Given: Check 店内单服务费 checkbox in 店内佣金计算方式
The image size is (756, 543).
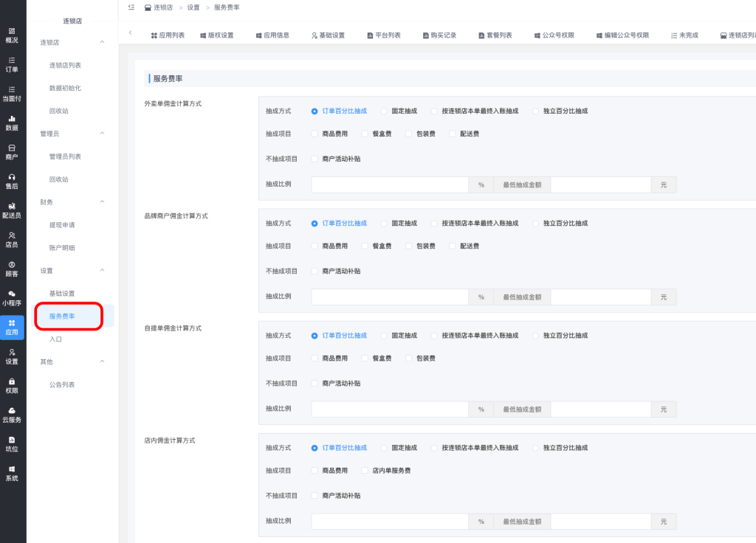Looking at the screenshot, I should click(x=365, y=471).
